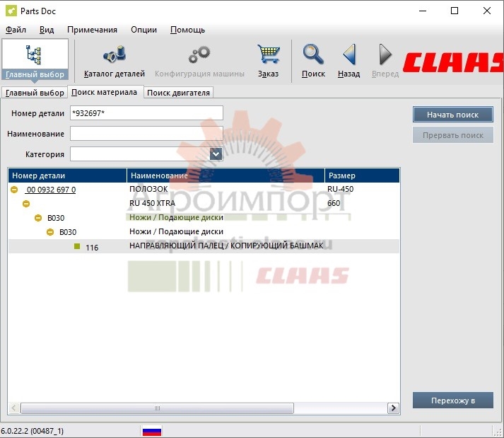The image size is (504, 438).
Task: Switch to the Поиск двигателя tab
Action: pos(178,93)
